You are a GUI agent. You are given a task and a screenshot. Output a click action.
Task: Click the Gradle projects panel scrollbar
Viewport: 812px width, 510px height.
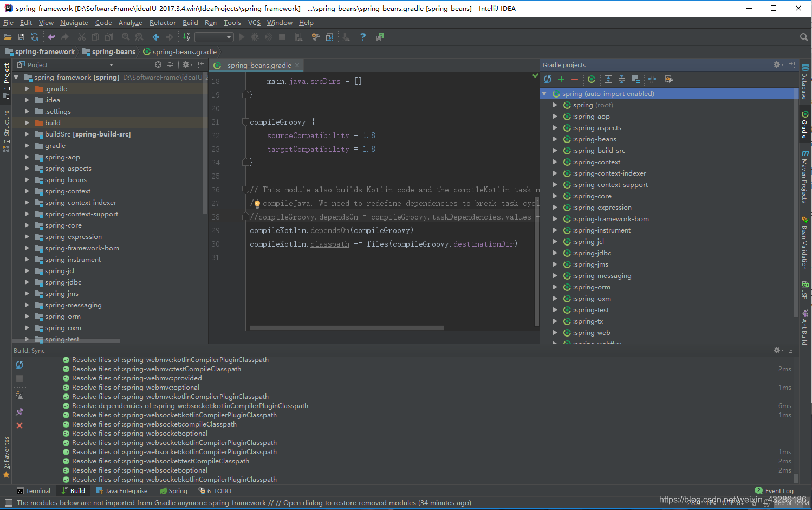[796, 203]
